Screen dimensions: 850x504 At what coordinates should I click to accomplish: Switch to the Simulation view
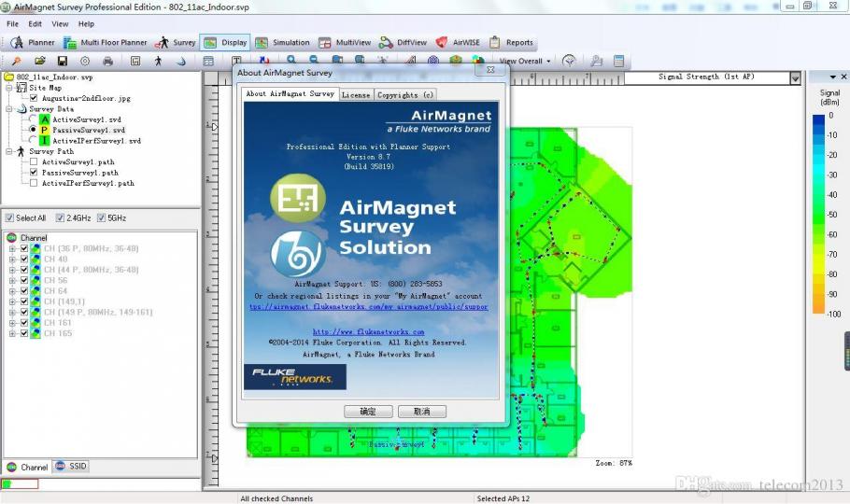click(282, 42)
